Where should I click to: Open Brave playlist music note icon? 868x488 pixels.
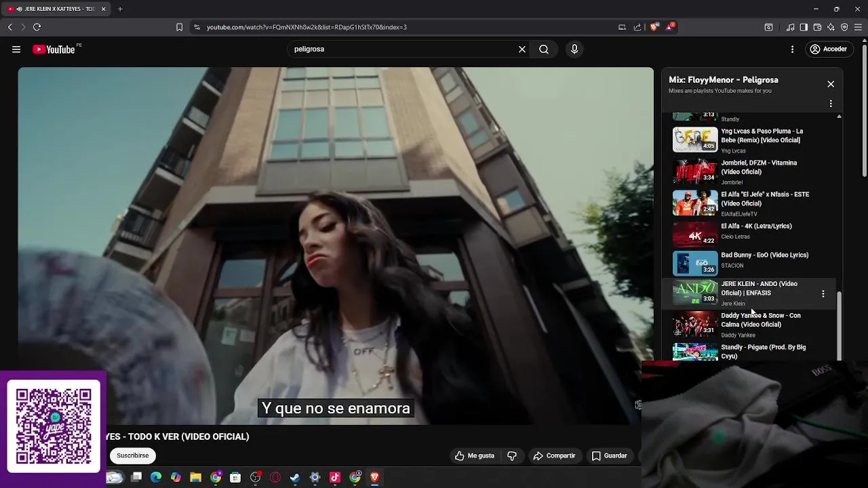coord(790,27)
